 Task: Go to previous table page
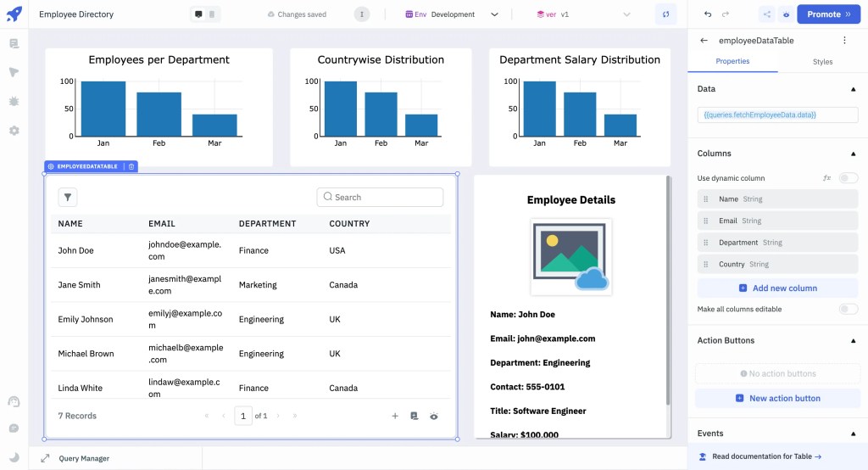pyautogui.click(x=224, y=416)
